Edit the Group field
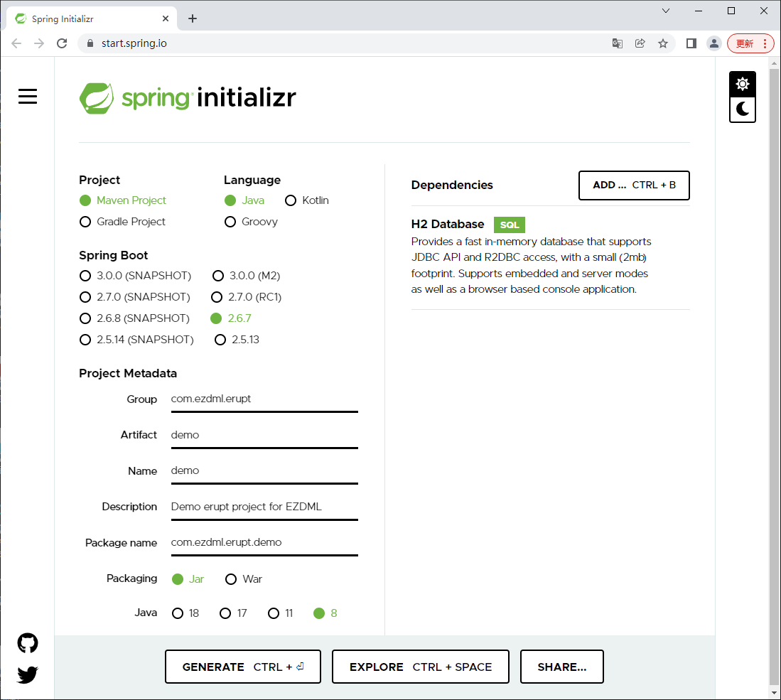 pos(264,399)
